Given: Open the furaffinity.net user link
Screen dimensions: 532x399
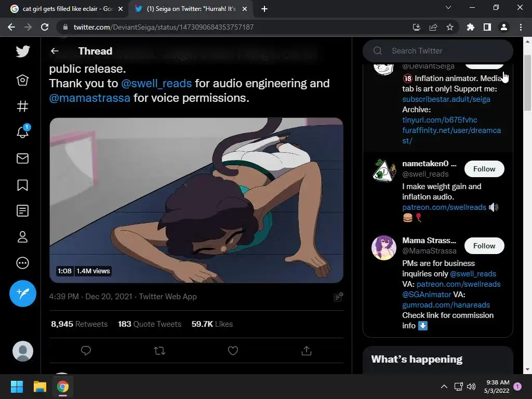Looking at the screenshot, I should pyautogui.click(x=451, y=136).
